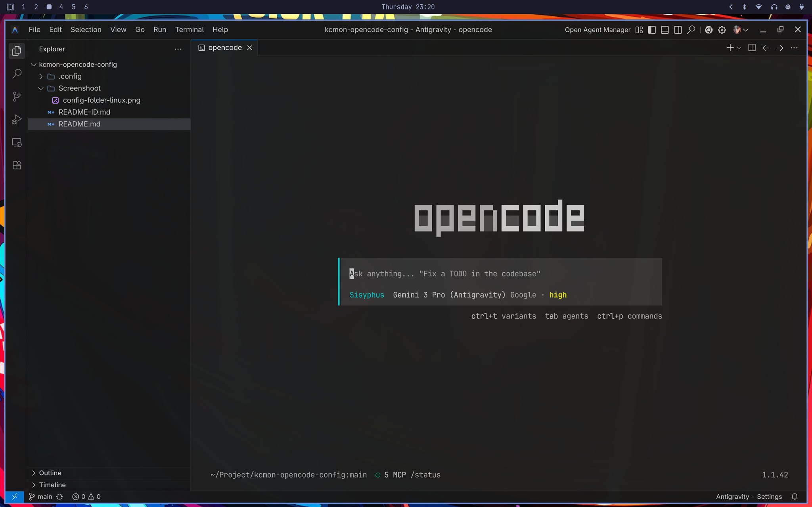Click the Ask anything prompt input

pos(500,274)
